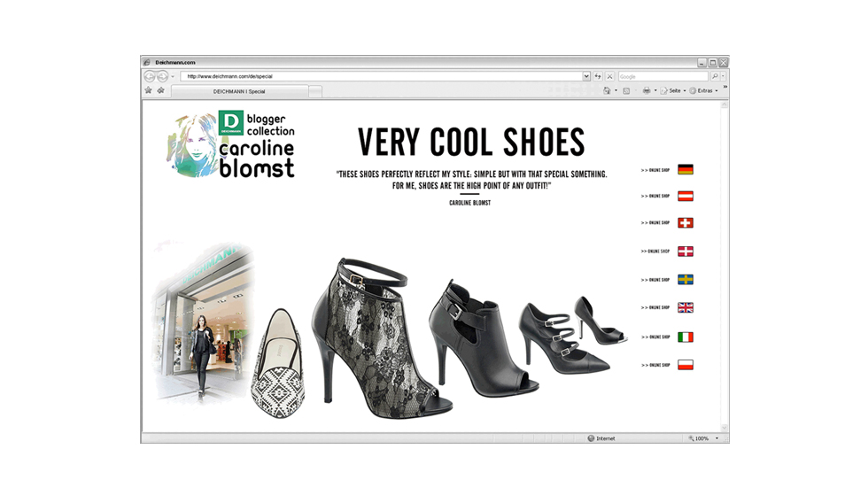Click the Online Shop link beside Swiss flag
The image size is (868, 480).
(x=655, y=222)
